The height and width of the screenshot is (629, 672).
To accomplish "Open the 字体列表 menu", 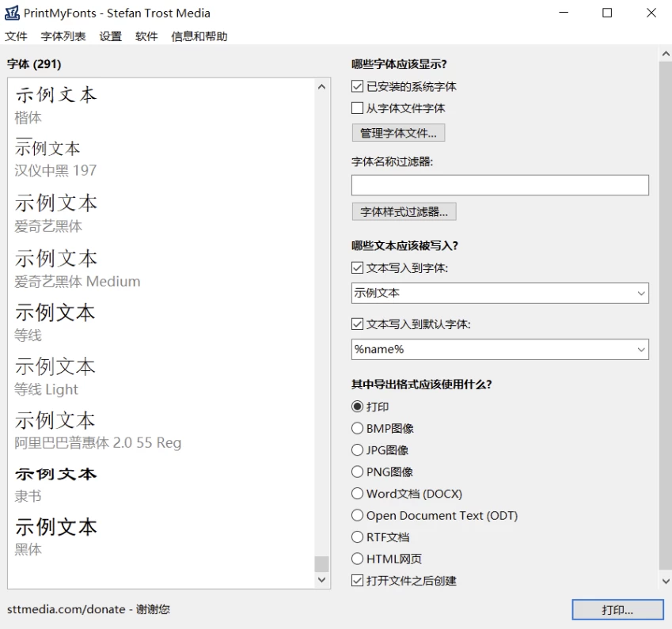I will [63, 36].
